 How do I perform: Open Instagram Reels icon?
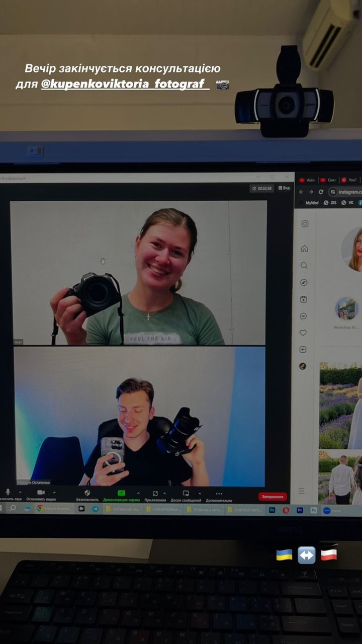pyautogui.click(x=304, y=299)
